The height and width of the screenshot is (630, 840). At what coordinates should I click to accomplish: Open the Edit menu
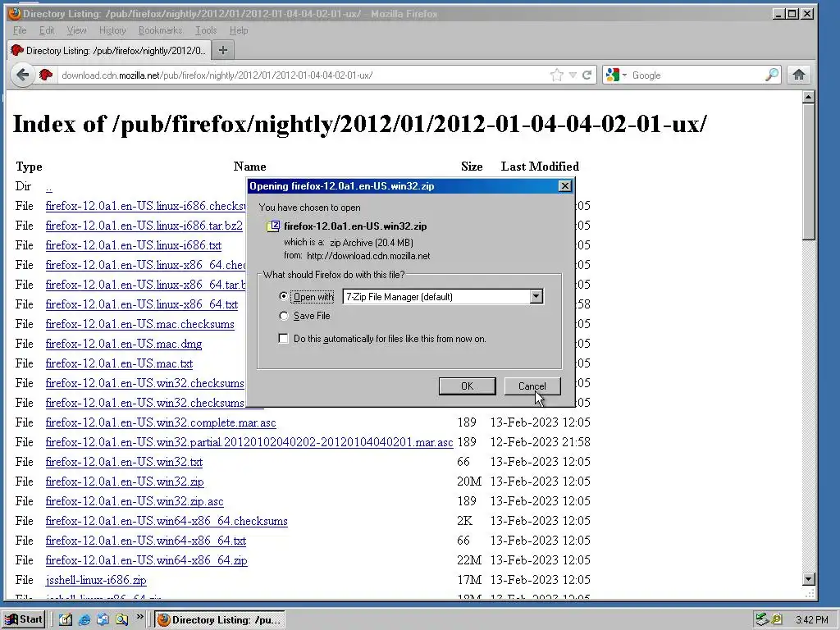47,30
